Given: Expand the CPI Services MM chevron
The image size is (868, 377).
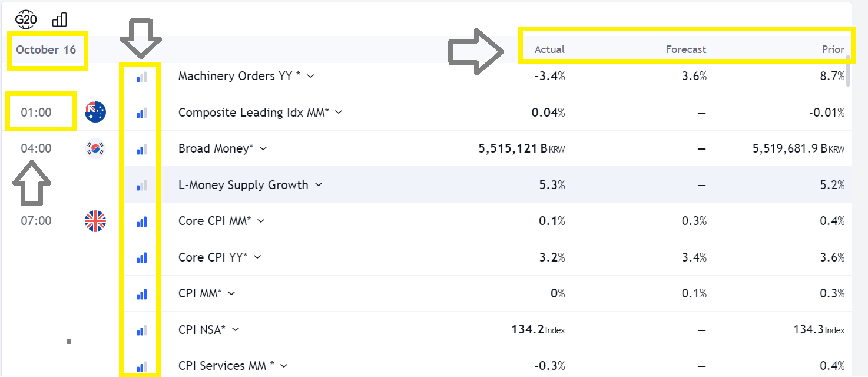Looking at the screenshot, I should pos(284,366).
